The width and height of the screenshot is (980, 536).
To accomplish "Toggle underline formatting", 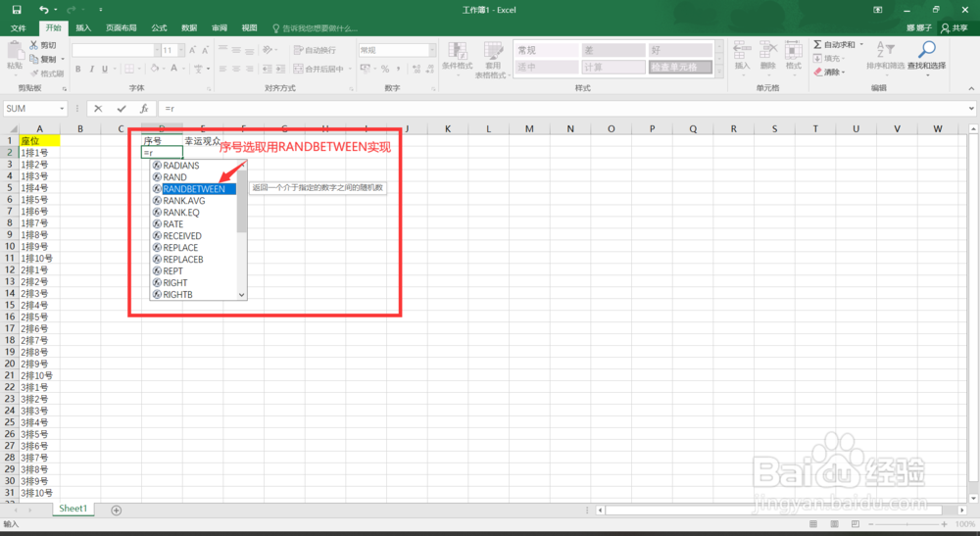I will point(105,69).
